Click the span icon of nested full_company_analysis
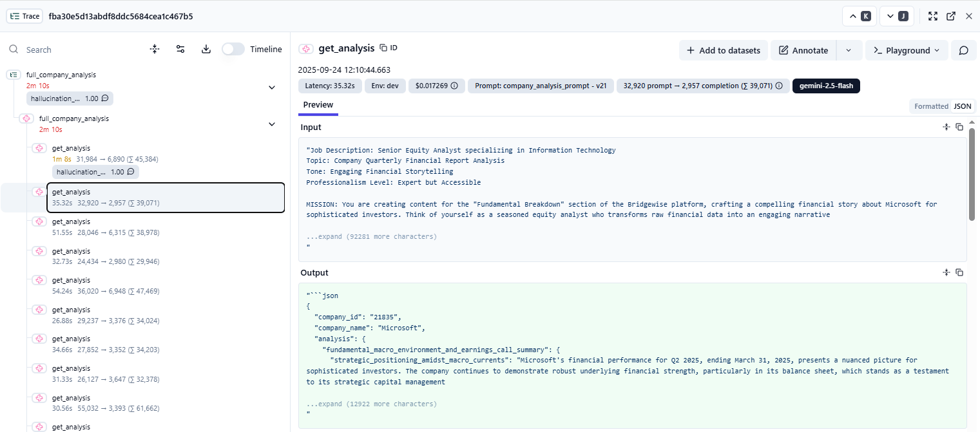980x432 pixels. click(x=26, y=118)
